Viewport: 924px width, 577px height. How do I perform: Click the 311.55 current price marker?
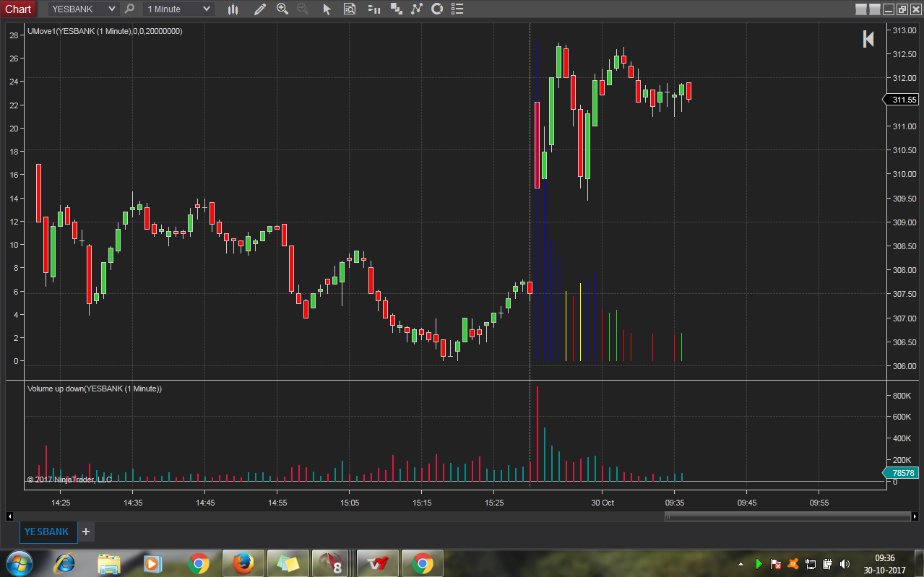tap(902, 100)
